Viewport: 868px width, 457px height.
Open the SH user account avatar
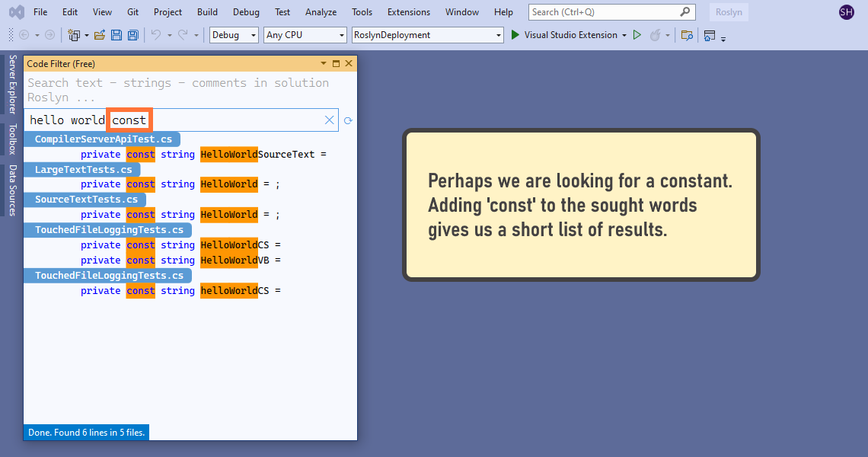point(846,12)
